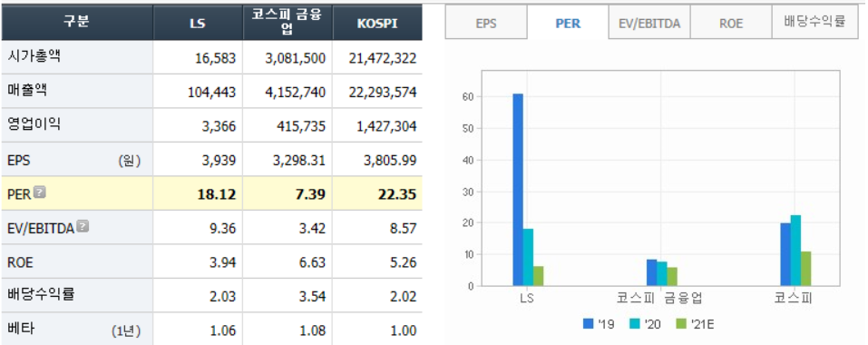Switch to the EPS chart tab
The image size is (868, 345).
click(486, 24)
